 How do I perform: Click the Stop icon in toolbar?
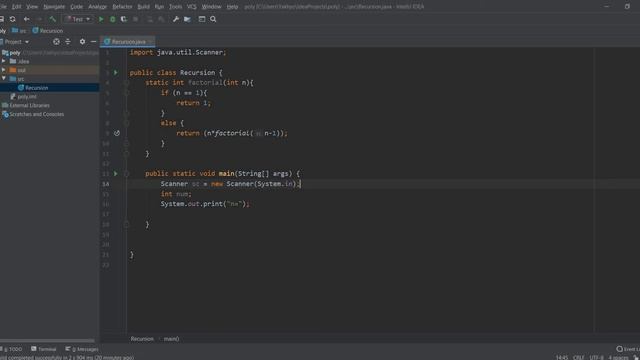136,19
